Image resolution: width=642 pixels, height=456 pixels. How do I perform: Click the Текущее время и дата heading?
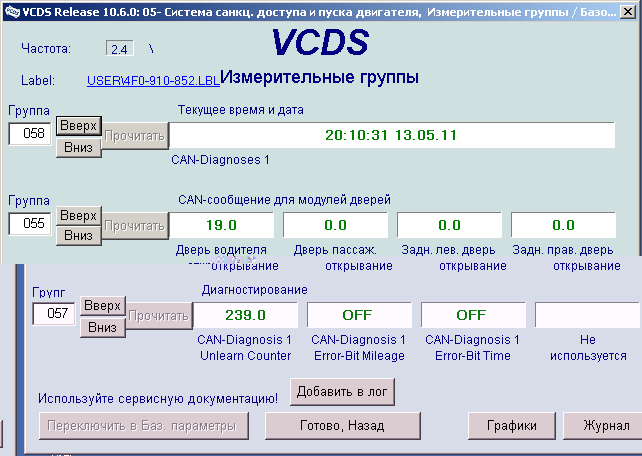click(241, 110)
